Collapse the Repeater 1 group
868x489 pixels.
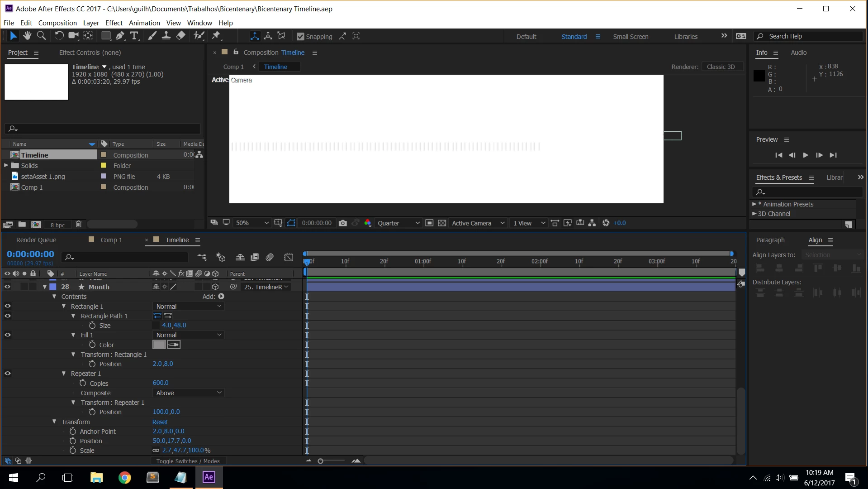pos(64,374)
